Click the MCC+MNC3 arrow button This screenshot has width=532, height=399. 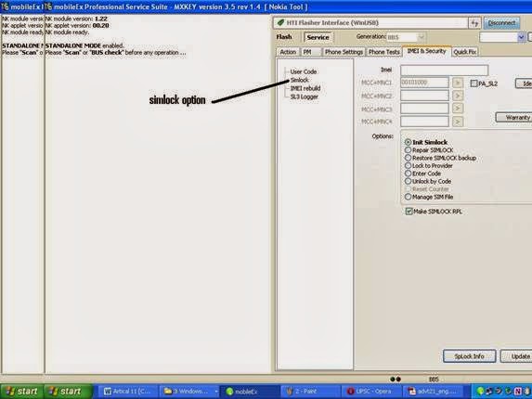tap(458, 109)
